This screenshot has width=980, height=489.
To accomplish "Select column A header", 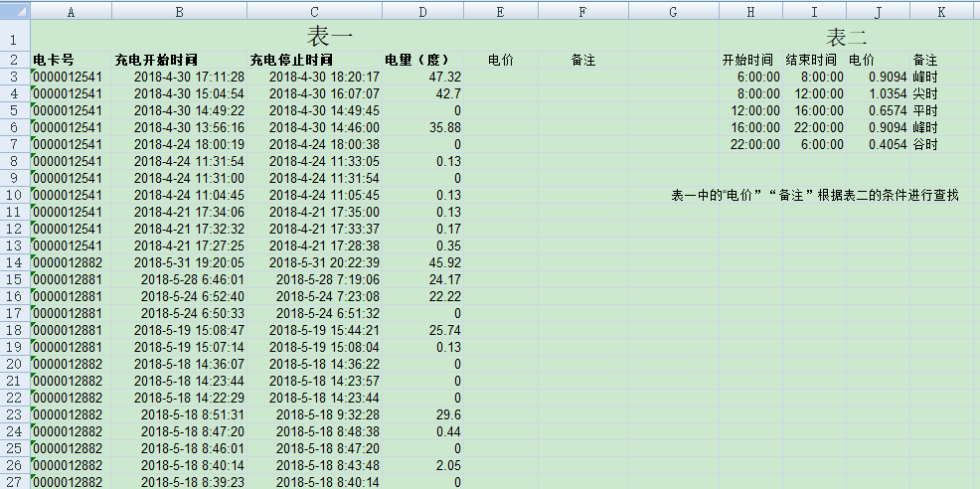I will tap(72, 11).
